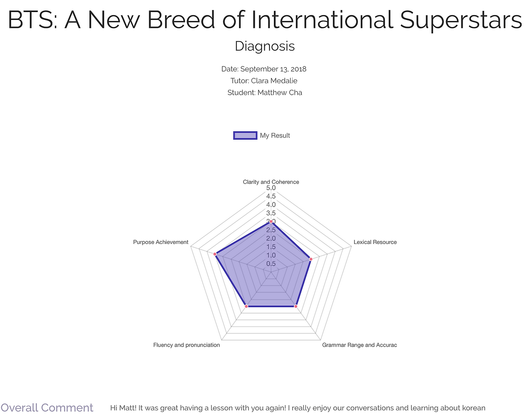Click the Diagnosis subtitle
532x416 pixels.
265,46
